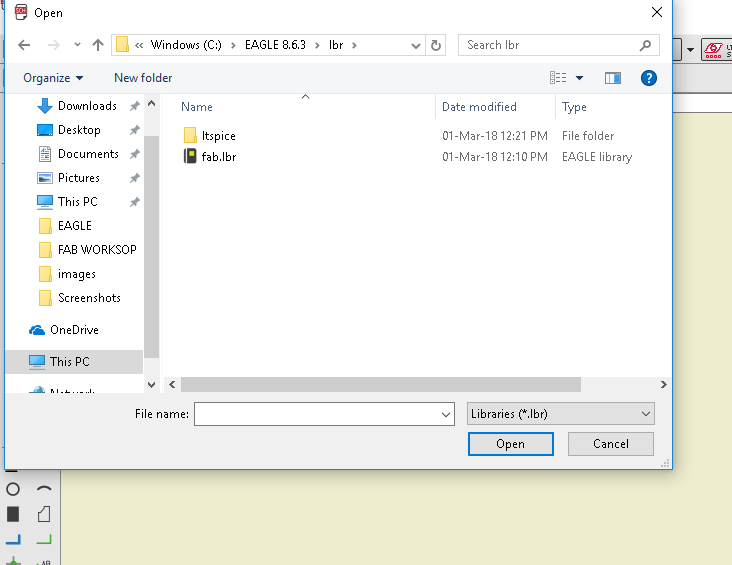Open File name history dropdown
Screen dimensions: 732x565
(446, 414)
